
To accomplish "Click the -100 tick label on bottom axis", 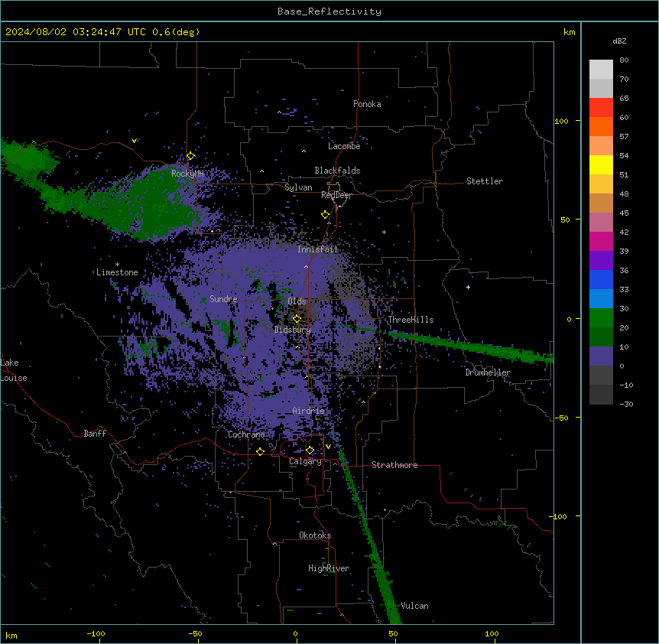I will tap(96, 633).
